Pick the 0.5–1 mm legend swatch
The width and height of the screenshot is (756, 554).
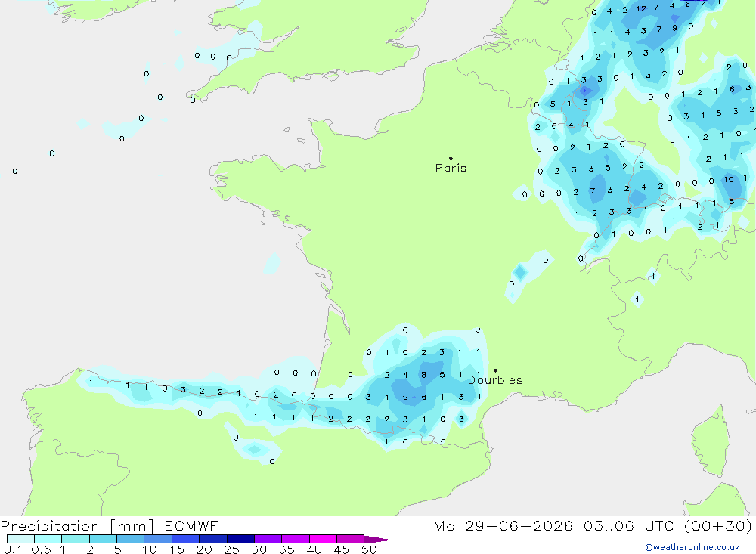48,539
